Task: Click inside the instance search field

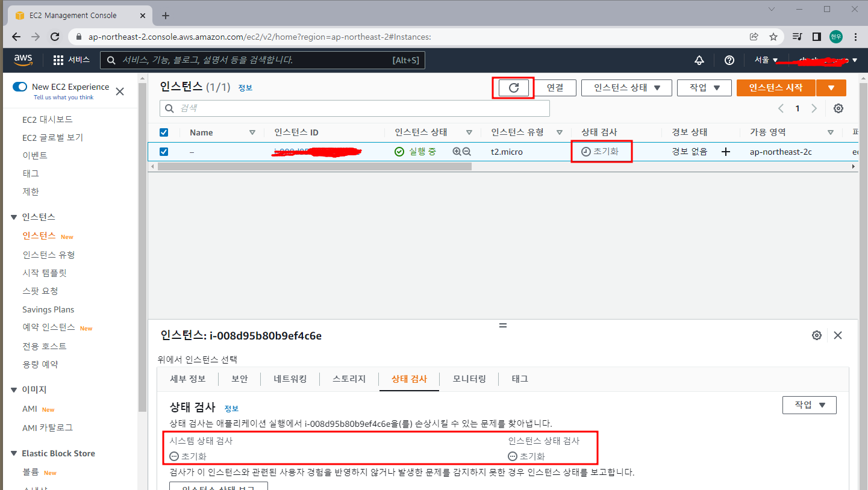Action: click(x=355, y=108)
